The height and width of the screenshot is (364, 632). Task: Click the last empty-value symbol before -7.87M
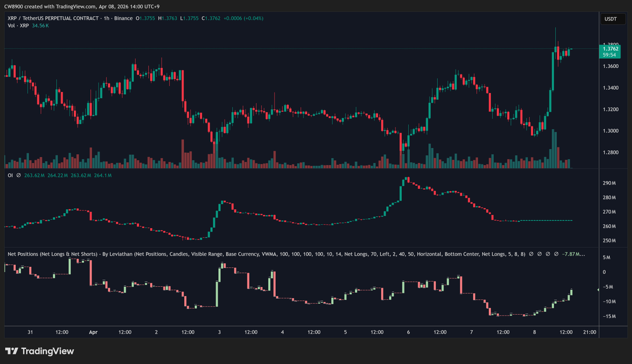[x=555, y=254]
